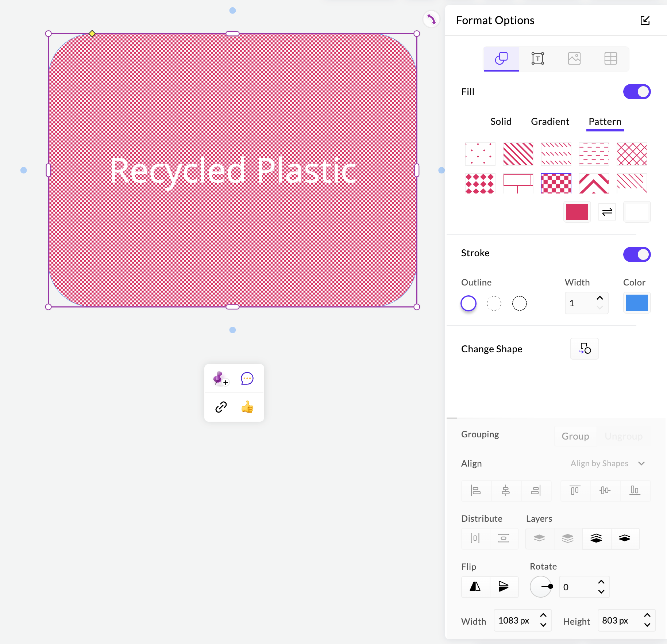Switch to Solid fill
Image resolution: width=667 pixels, height=644 pixels.
point(501,122)
